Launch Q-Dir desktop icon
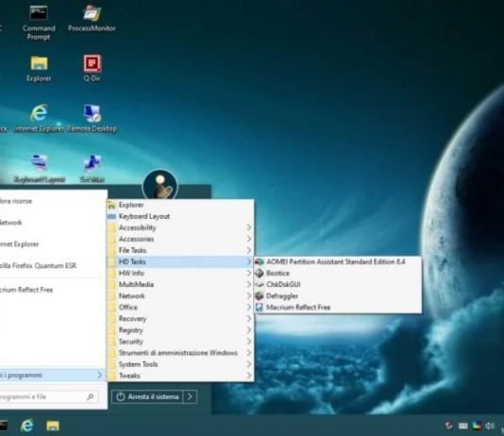Screen dimensions: 504x436 point(92,68)
